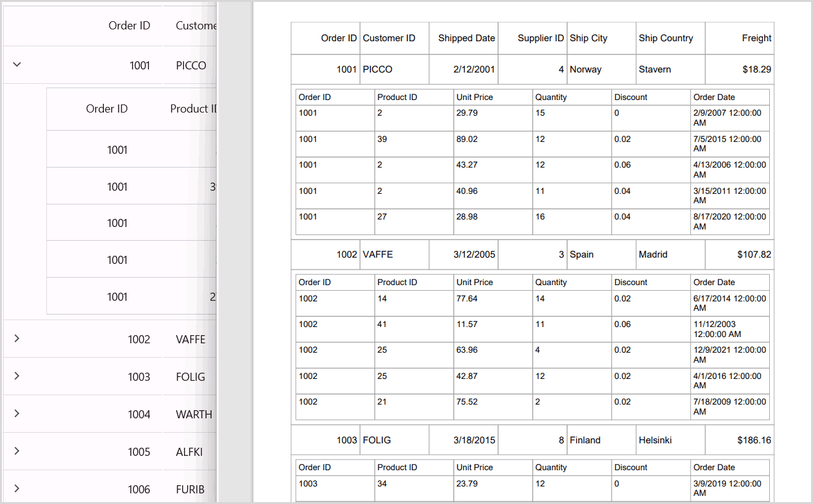Expand the row for order 1002 VAFFE
The width and height of the screenshot is (813, 504).
[x=17, y=339]
